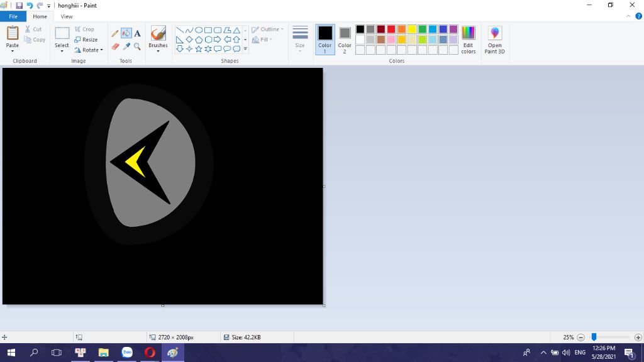644x362 pixels.
Task: Open File Explorer from taskbar
Action: click(104, 353)
